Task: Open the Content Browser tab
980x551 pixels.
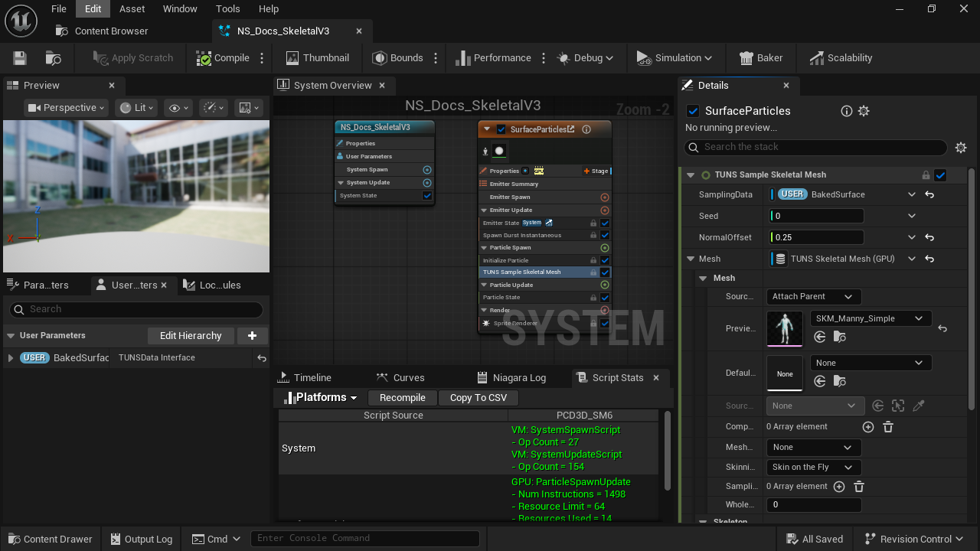Action: (x=103, y=31)
